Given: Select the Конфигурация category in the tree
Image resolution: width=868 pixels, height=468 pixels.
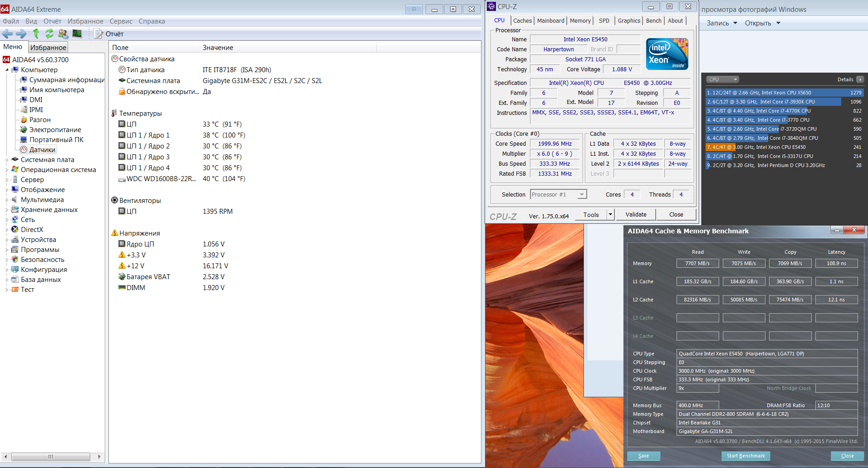Looking at the screenshot, I should pyautogui.click(x=44, y=270).
